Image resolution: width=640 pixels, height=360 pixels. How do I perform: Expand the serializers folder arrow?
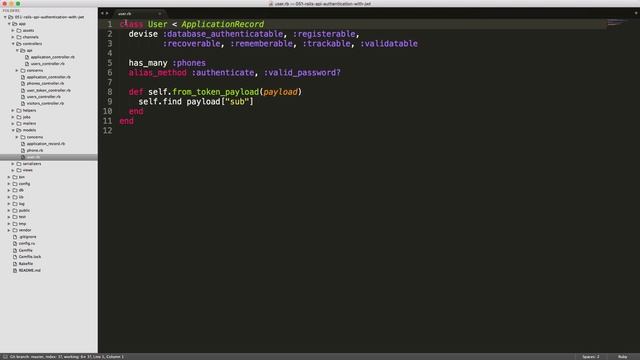coord(13,164)
